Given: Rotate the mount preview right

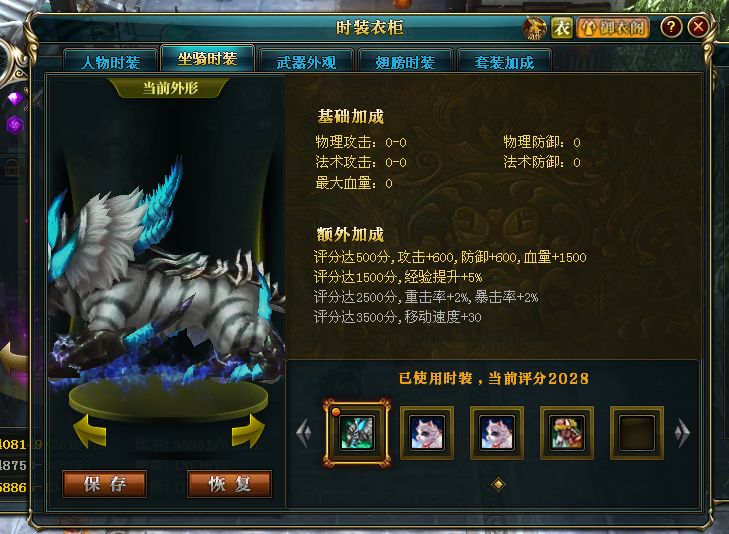Looking at the screenshot, I should point(248,432).
